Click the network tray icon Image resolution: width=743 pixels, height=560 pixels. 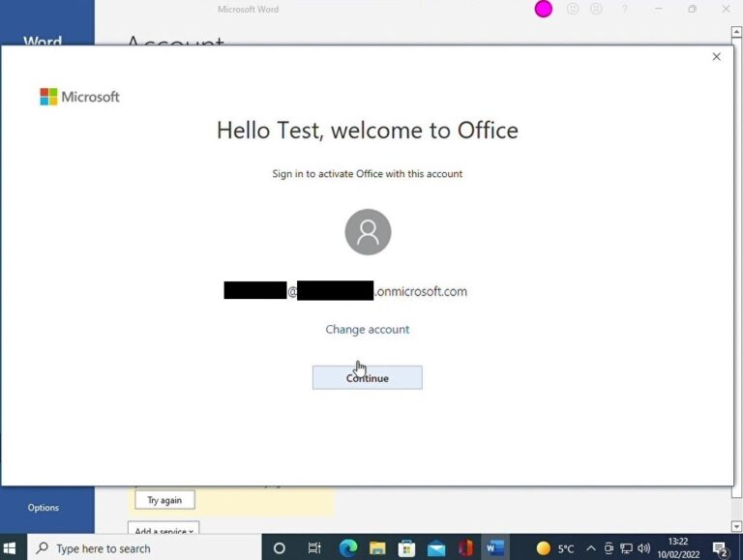(627, 548)
